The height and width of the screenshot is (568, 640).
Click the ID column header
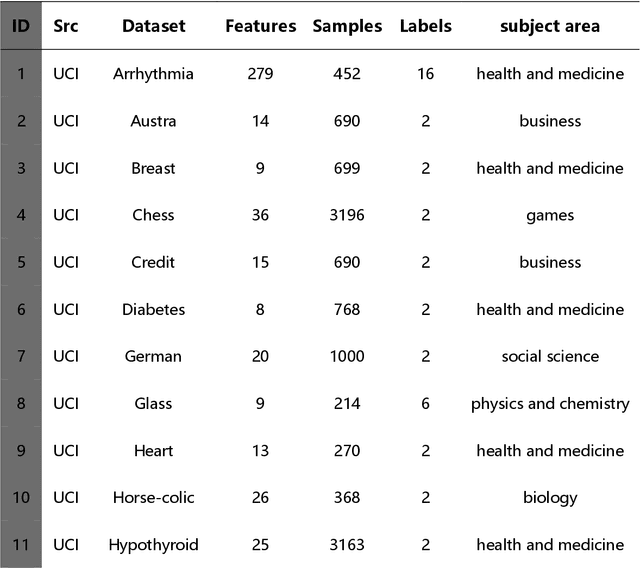click(20, 26)
